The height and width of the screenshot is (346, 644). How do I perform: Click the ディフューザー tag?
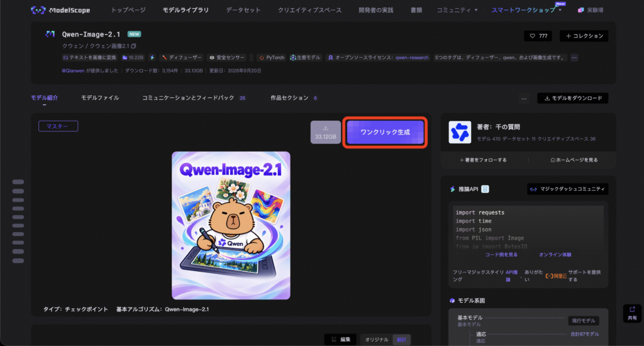click(181, 57)
